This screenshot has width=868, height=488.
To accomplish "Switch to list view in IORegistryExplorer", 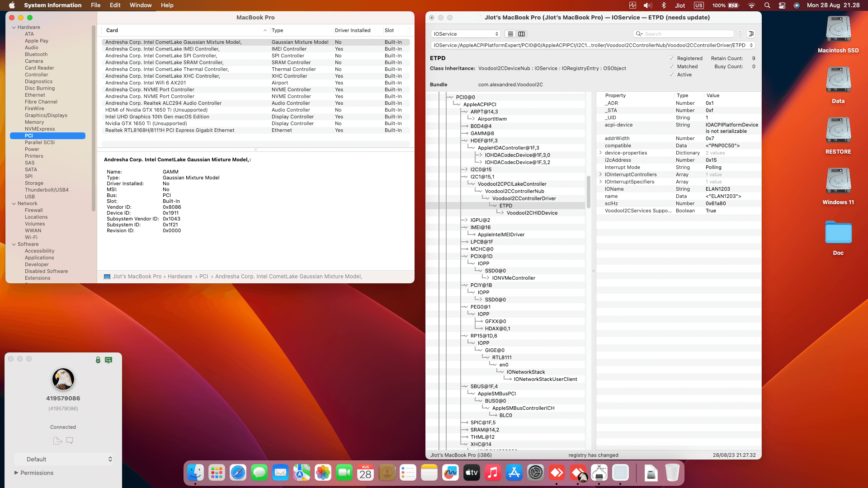I will click(x=510, y=34).
